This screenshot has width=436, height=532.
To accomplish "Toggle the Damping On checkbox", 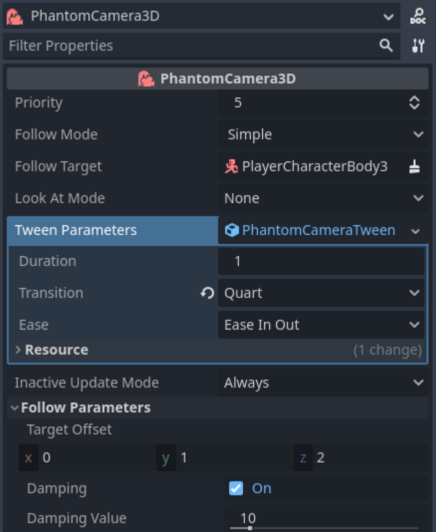I will [x=236, y=488].
